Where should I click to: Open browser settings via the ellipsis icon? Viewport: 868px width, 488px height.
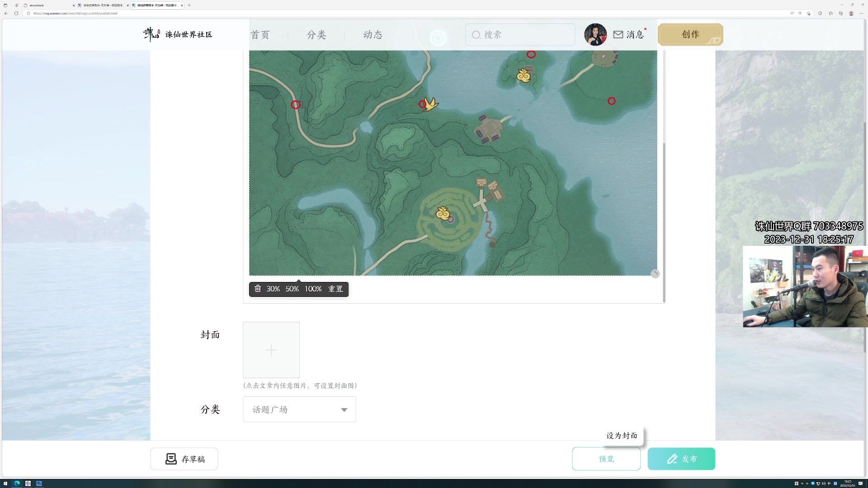pos(861,13)
